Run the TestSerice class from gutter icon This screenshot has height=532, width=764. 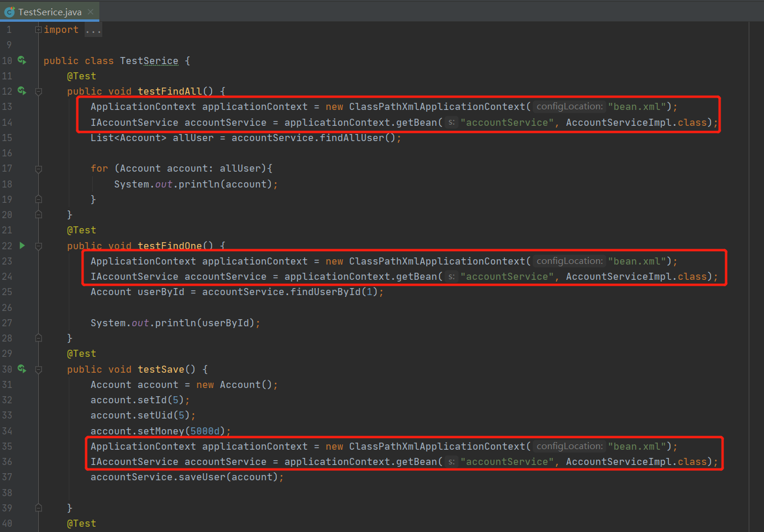click(x=22, y=60)
